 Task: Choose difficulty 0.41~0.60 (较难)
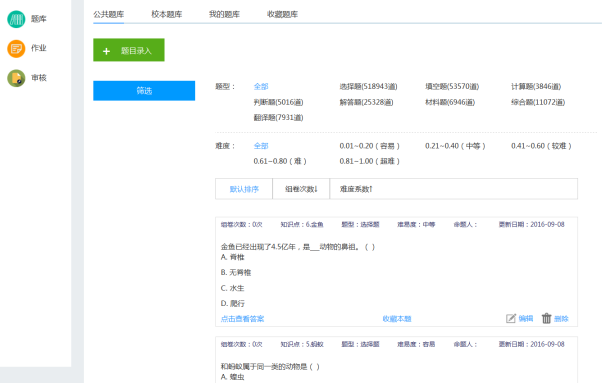[x=541, y=146]
